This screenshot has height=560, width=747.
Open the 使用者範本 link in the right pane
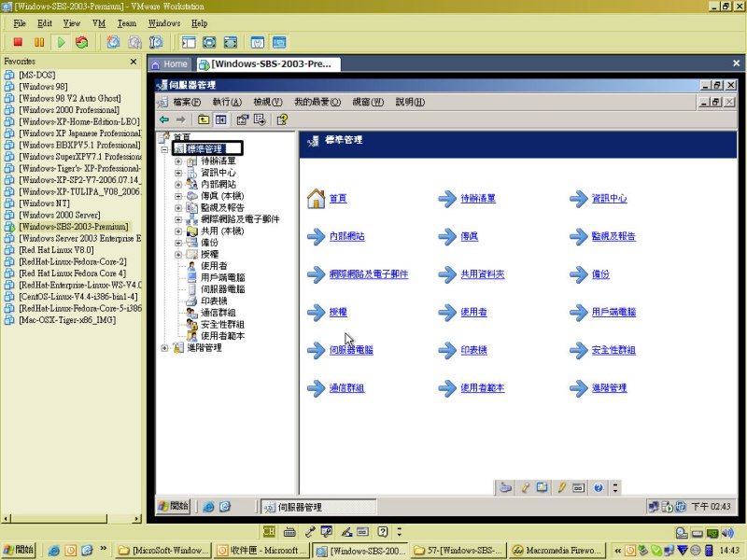483,388
